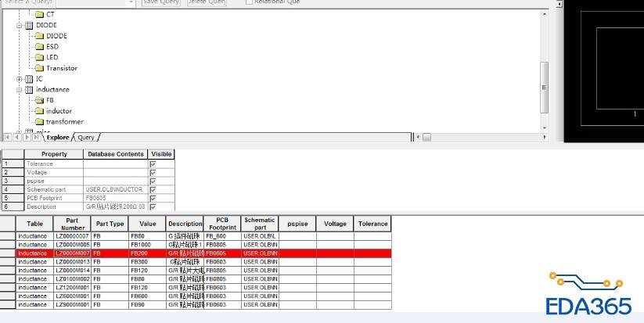
Task: Open the LED folder icon
Action: click(x=39, y=57)
